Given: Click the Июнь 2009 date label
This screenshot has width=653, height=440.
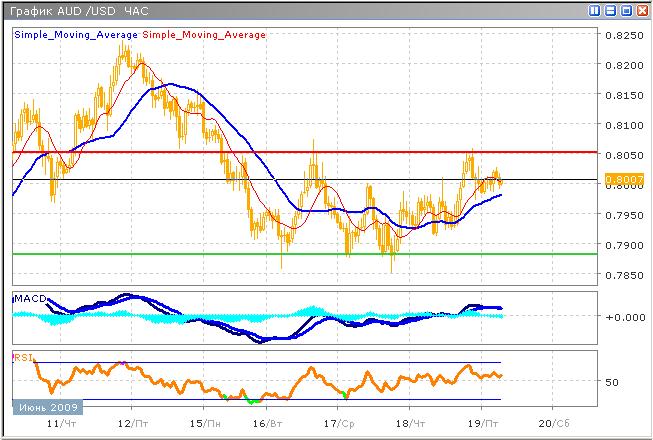Looking at the screenshot, I should (45, 408).
